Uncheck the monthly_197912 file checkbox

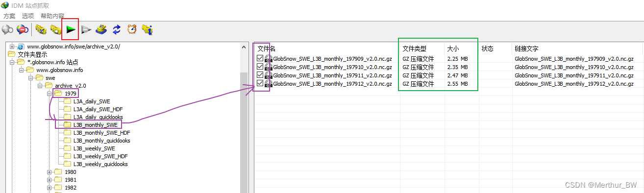tap(260, 84)
